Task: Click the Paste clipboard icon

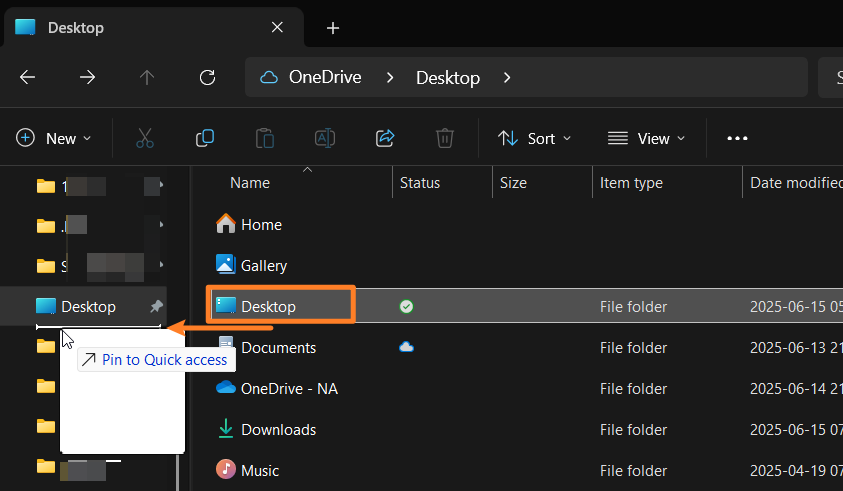Action: (x=265, y=138)
